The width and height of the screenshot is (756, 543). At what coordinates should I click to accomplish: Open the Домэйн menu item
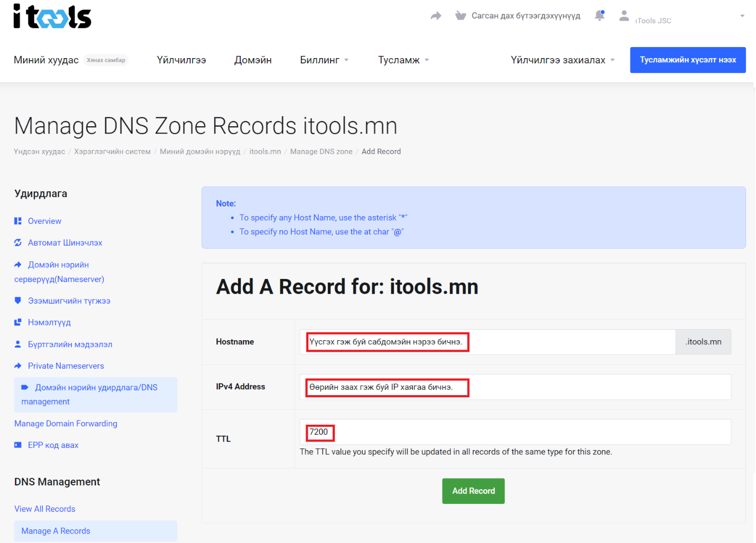[x=253, y=60]
